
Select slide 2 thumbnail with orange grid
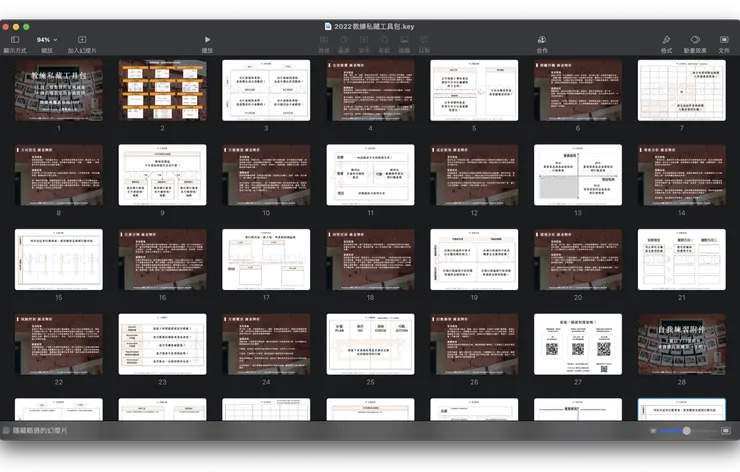pyautogui.click(x=162, y=90)
